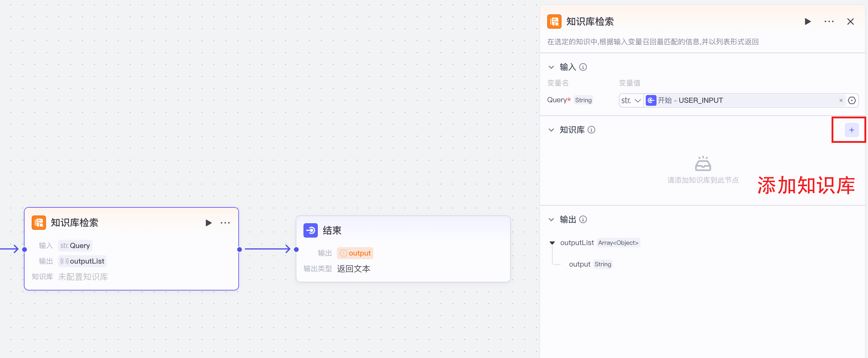Click the info icon next to 输入
The height and width of the screenshot is (358, 868).
(x=583, y=67)
